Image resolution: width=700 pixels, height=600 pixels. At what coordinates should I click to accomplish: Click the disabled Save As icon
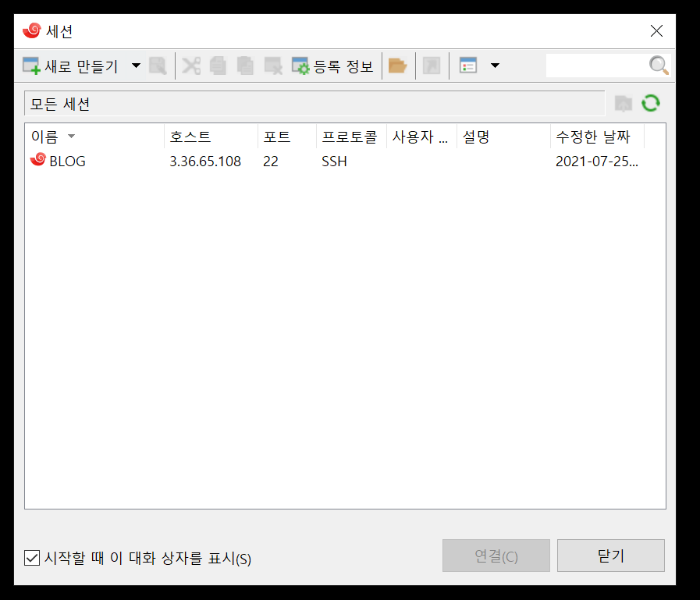coord(158,66)
